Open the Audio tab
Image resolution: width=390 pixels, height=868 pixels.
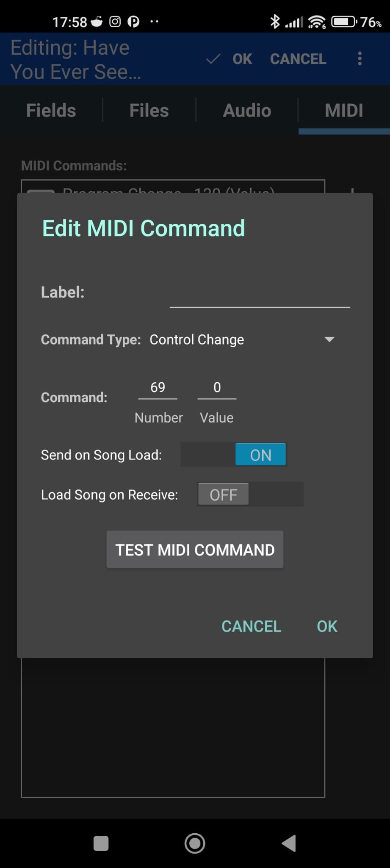pyautogui.click(x=247, y=111)
